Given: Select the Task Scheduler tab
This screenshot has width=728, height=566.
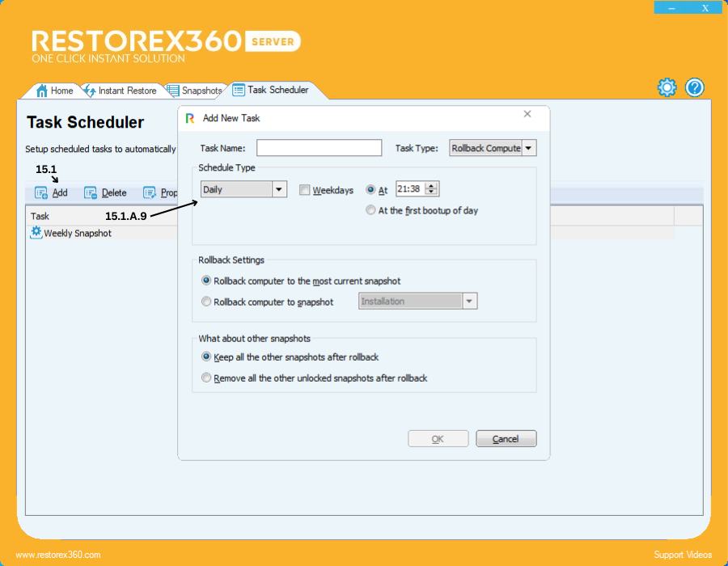Looking at the screenshot, I should pyautogui.click(x=273, y=90).
